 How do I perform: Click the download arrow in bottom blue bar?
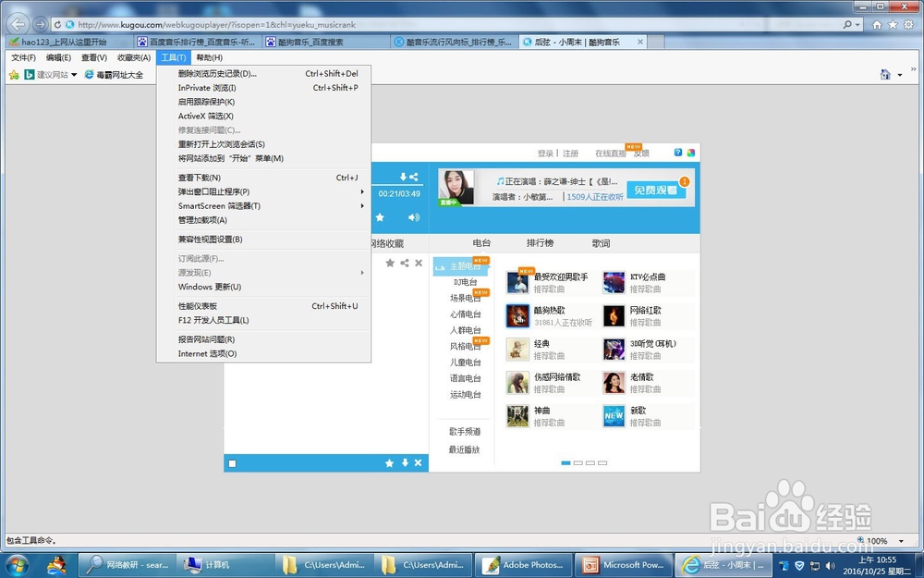[x=405, y=463]
